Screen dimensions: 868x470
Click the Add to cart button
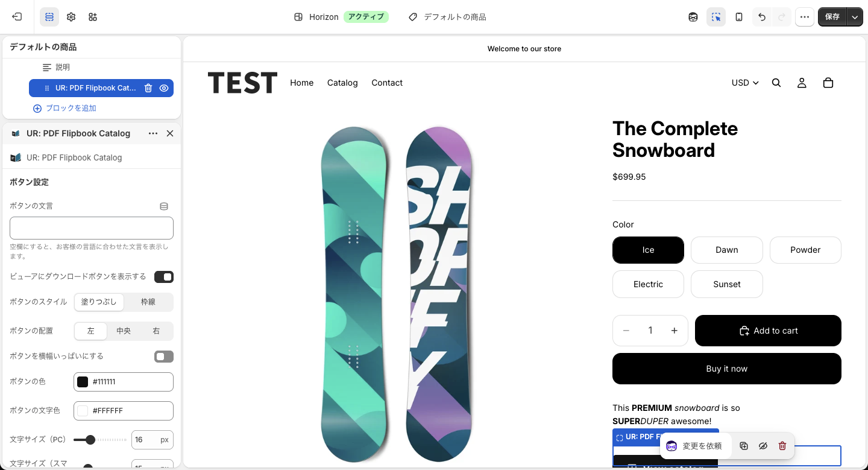pos(768,331)
